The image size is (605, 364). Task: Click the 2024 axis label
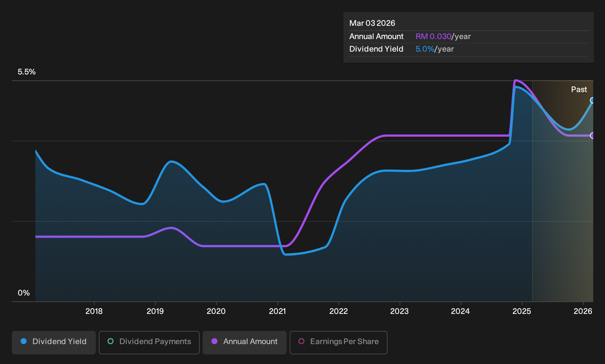click(461, 311)
